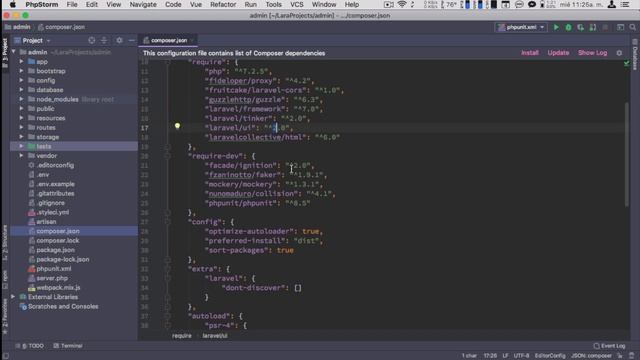Viewport: 640px width, 360px height.
Task: Click the LF line separator widget
Action: tap(505, 356)
